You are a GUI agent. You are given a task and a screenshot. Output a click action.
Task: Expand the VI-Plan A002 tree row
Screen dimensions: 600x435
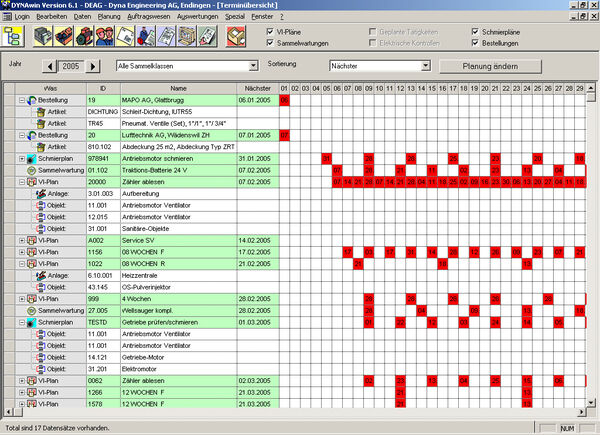pyautogui.click(x=22, y=240)
